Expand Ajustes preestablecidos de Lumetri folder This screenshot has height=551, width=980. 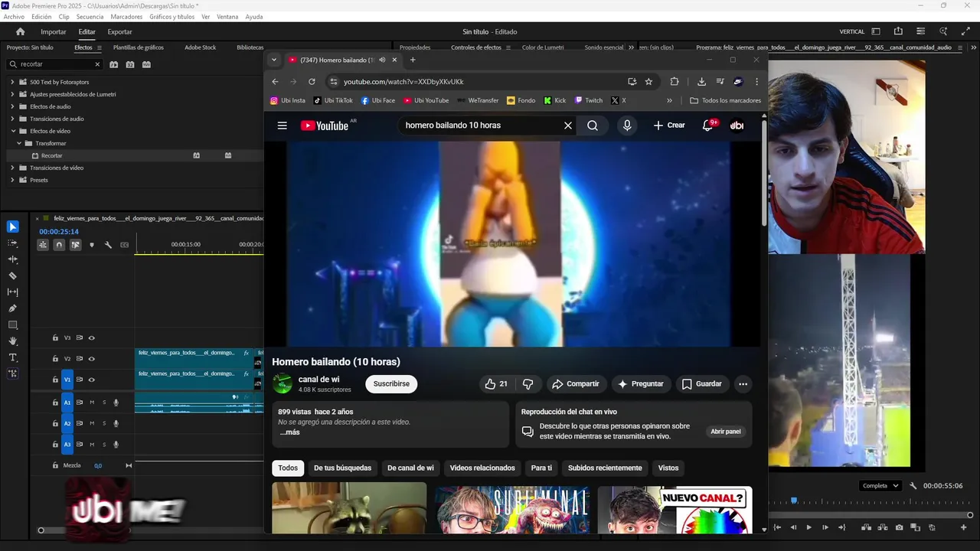tap(12, 94)
